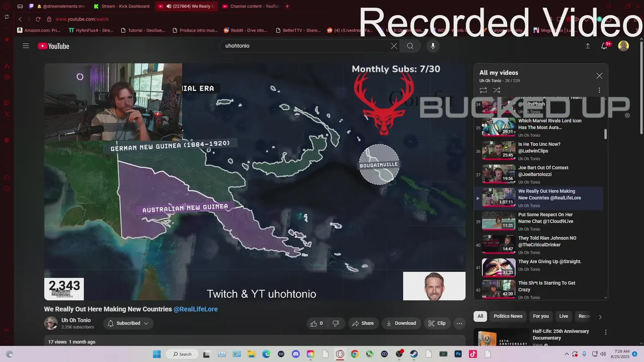Screen dimensions: 644x362
Task: Play They Told Rian Johnson NO video
Action: (538, 245)
